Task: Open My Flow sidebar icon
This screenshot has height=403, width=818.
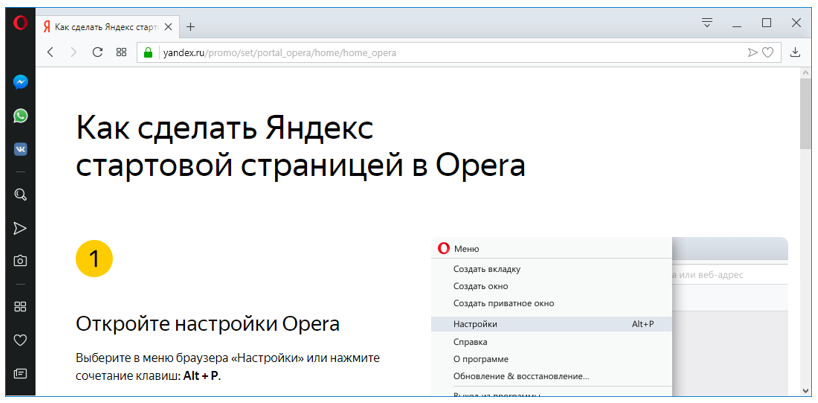Action: pyautogui.click(x=20, y=229)
